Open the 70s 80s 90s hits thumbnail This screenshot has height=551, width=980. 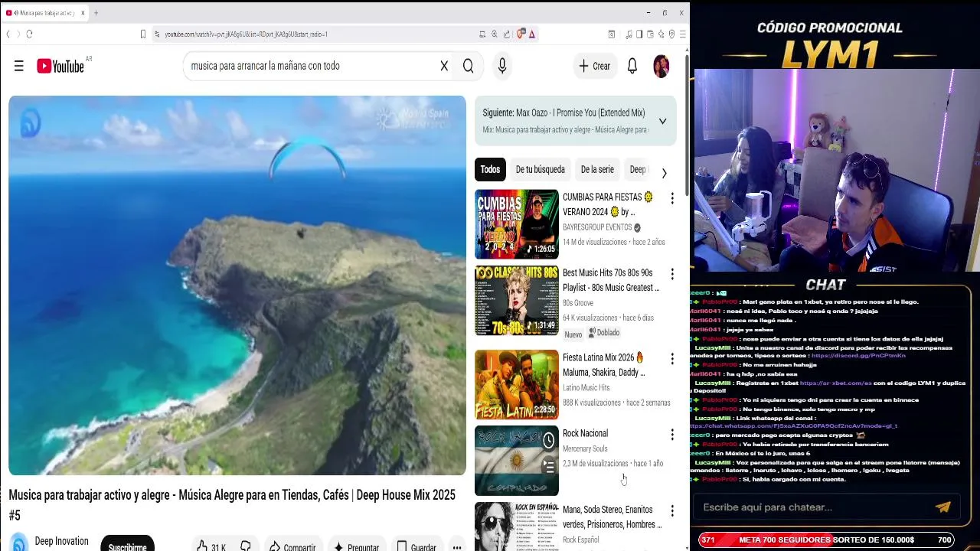coord(517,301)
